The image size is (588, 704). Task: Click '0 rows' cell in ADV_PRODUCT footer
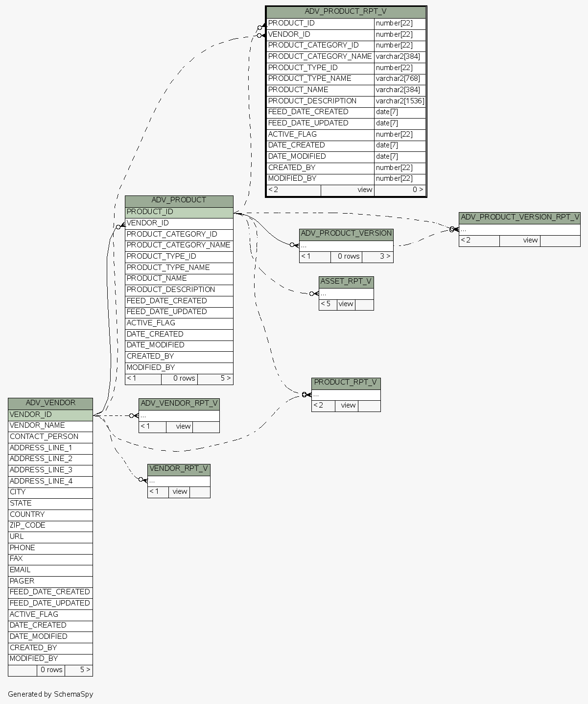[x=180, y=379]
